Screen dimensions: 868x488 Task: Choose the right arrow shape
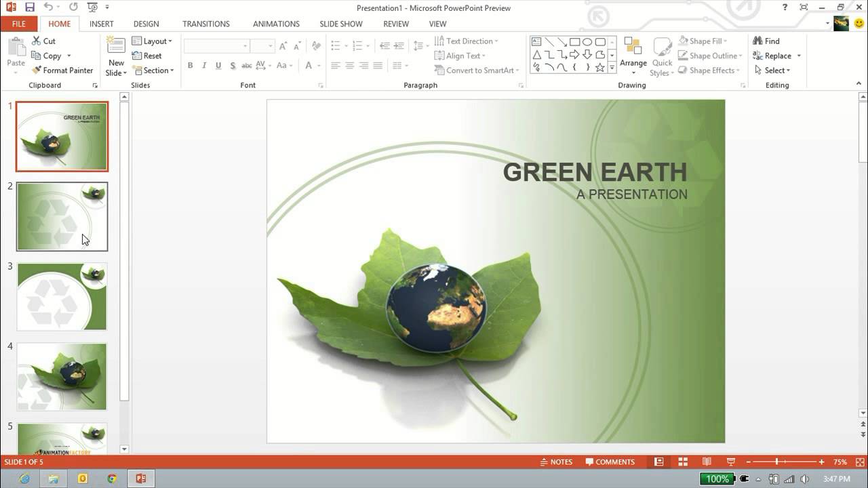point(574,54)
